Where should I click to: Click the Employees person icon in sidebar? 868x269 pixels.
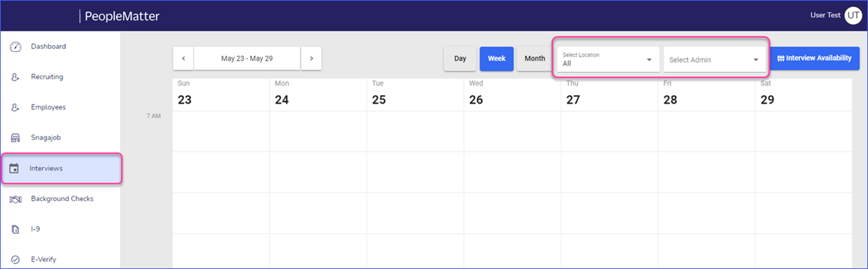point(15,108)
